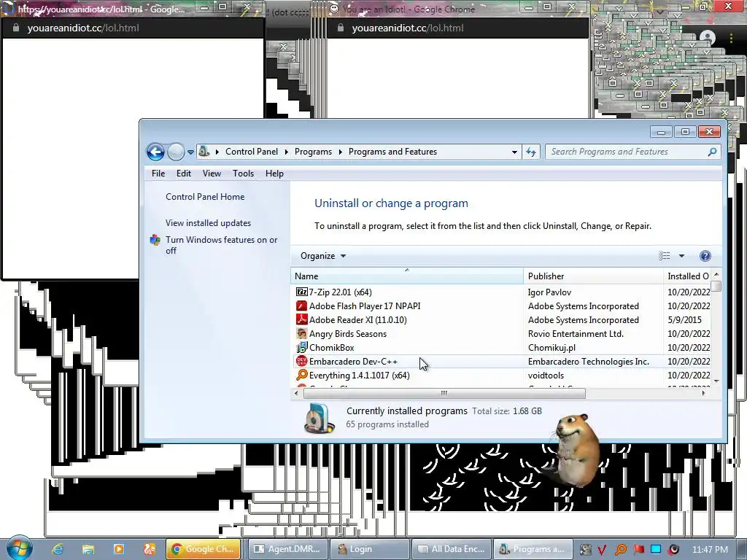This screenshot has height=560, width=747.
Task: Open Internet Explorer from the taskbar
Action: pos(58,549)
